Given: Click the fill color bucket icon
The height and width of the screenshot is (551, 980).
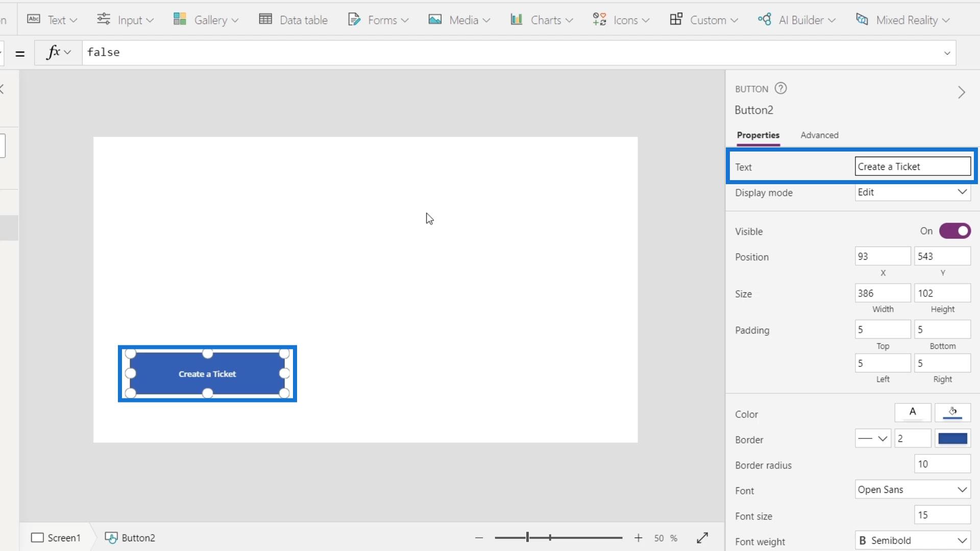Looking at the screenshot, I should coord(952,412).
